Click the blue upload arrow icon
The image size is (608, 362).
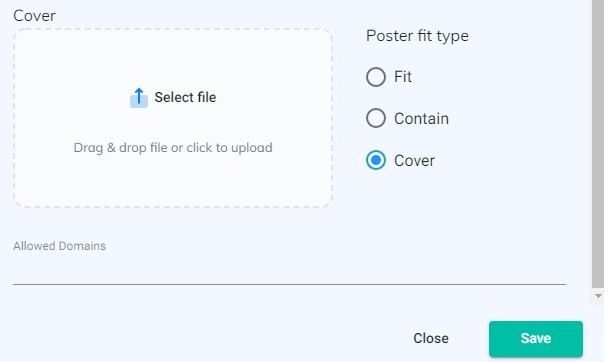tap(139, 97)
